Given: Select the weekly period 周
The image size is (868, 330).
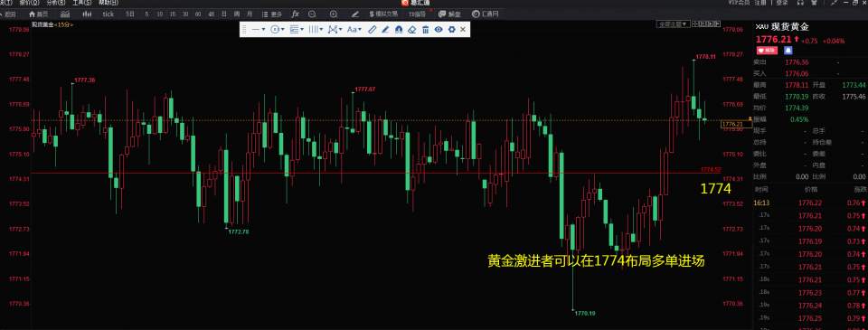Looking at the screenshot, I should coord(237,14).
